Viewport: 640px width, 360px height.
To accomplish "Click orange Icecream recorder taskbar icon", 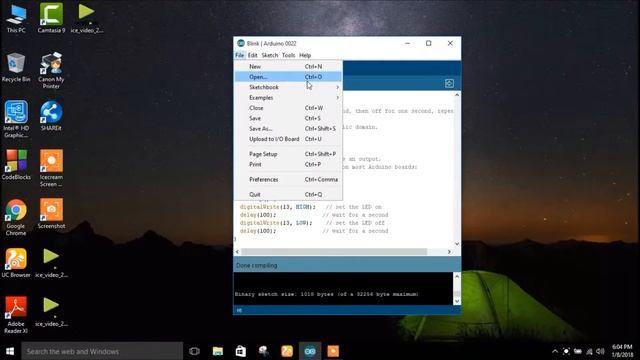I will coord(333,351).
